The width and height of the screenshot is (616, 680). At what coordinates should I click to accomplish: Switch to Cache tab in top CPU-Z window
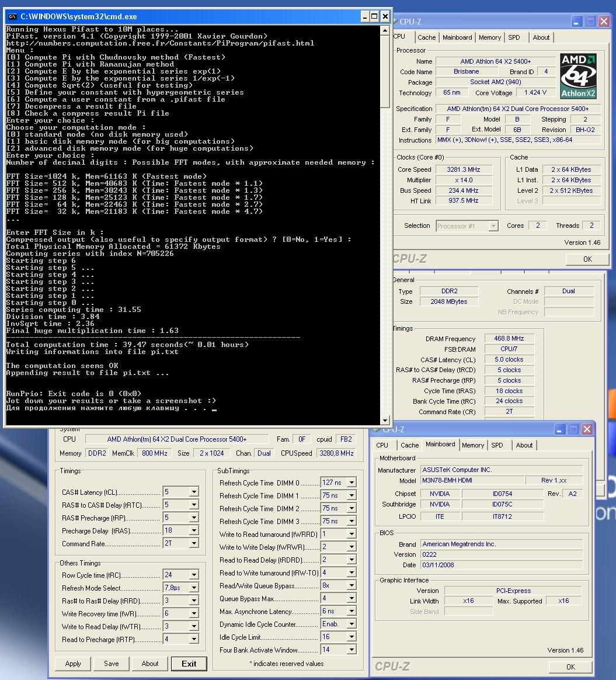click(427, 38)
